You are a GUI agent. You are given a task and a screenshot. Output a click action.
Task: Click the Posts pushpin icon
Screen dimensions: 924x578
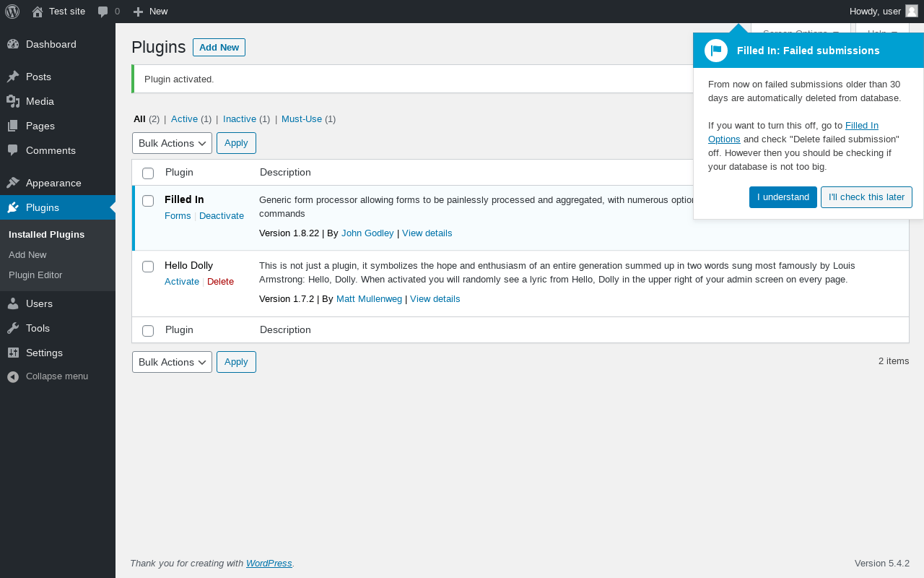point(13,77)
